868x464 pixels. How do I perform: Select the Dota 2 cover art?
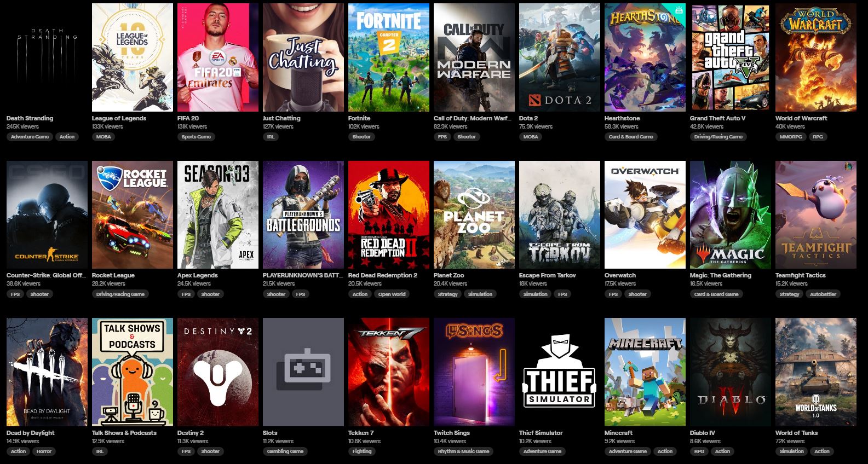pyautogui.click(x=560, y=57)
